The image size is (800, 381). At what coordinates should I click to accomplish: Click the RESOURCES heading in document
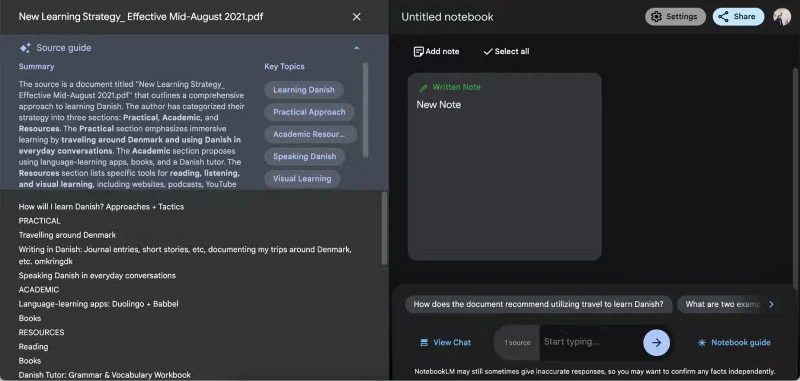click(x=41, y=333)
